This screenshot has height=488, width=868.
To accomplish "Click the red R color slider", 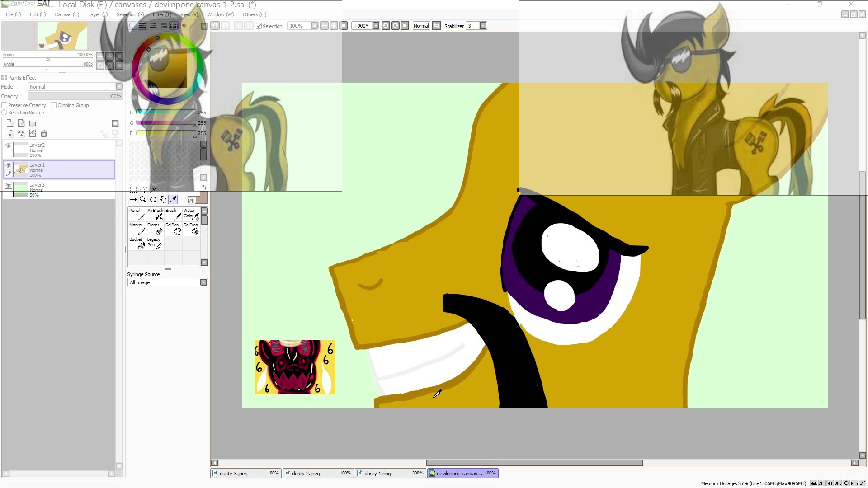I will (166, 112).
